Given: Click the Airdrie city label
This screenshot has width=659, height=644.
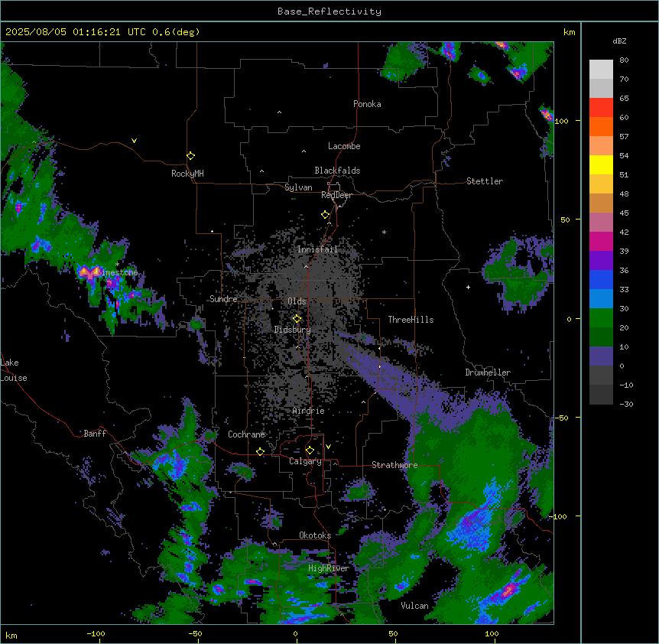Looking at the screenshot, I should click(309, 411).
